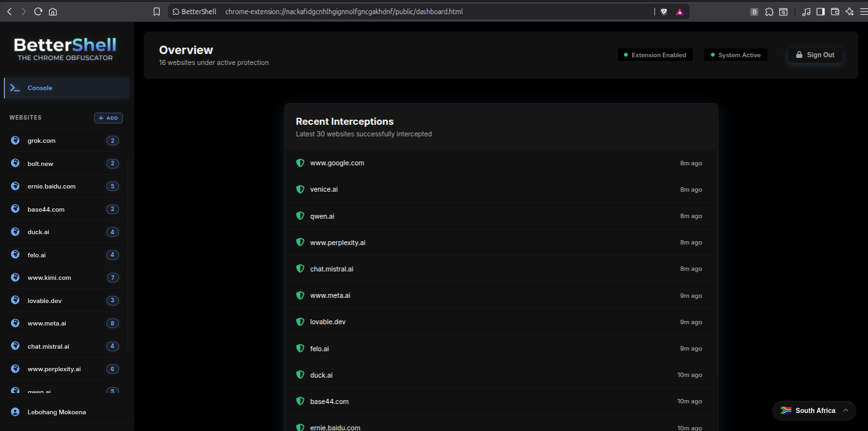The width and height of the screenshot is (868, 431).
Task: Click the globe icon next to grok.com
Action: [x=15, y=140]
